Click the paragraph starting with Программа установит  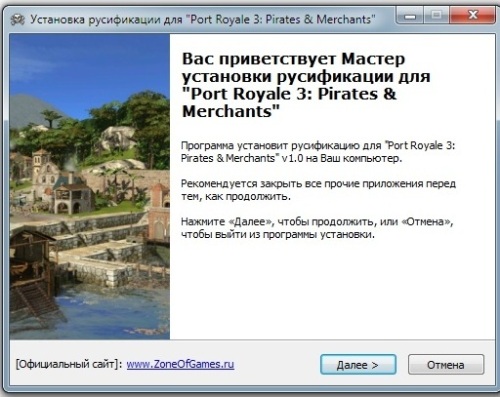click(318, 152)
